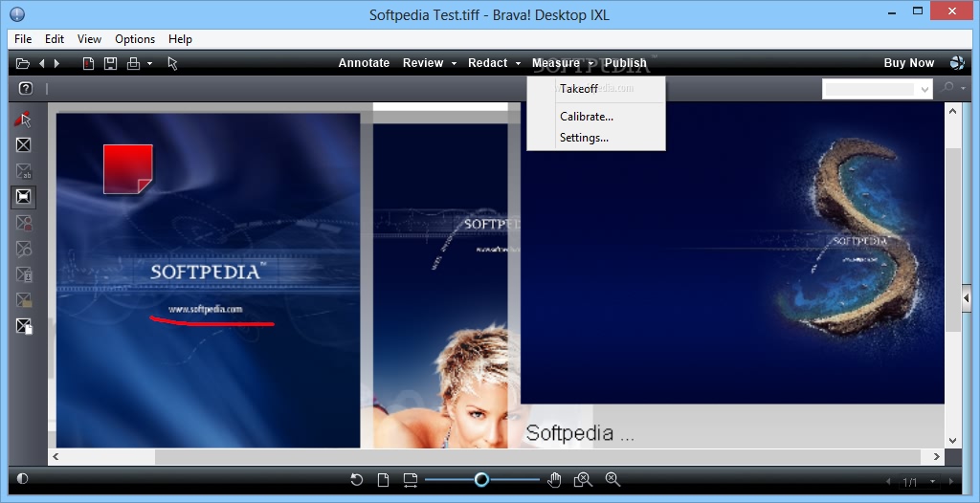Open the Help menu
Screen dimensions: 980x503
click(x=180, y=39)
